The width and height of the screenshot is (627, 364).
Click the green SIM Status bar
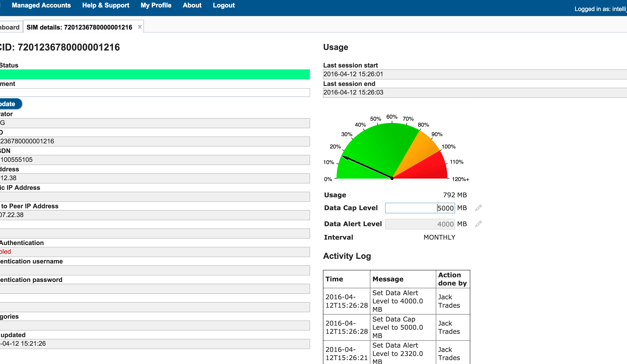point(155,74)
